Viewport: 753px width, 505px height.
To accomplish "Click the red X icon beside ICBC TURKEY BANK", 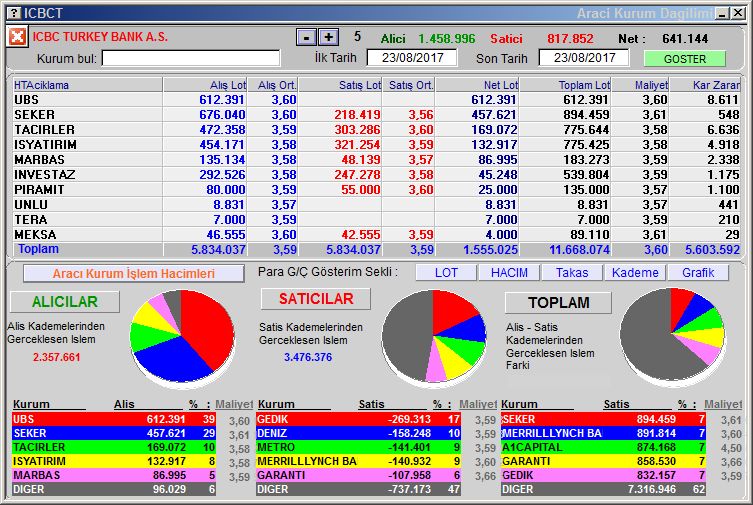I will click(17, 36).
